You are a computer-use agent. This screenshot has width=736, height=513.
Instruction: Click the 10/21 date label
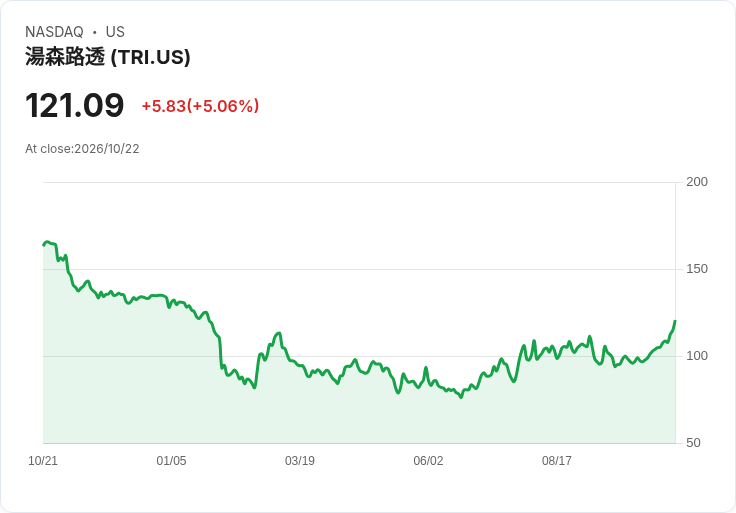(x=43, y=460)
